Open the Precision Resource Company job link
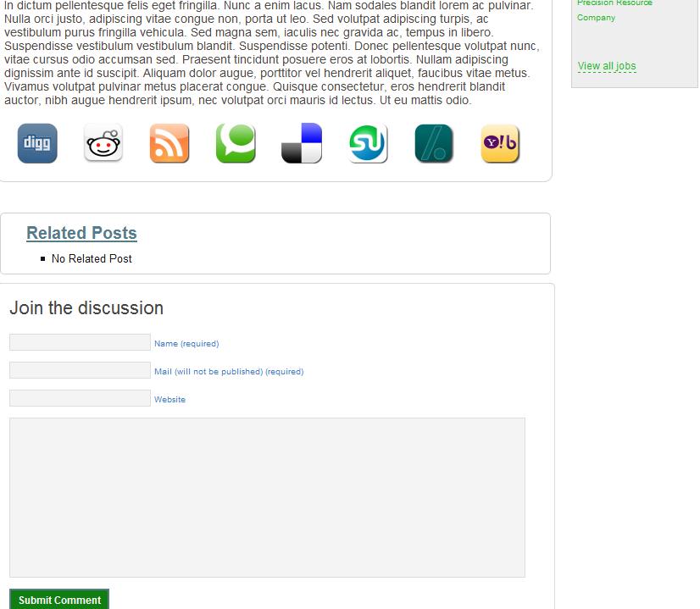The height and width of the screenshot is (609, 700). point(614,10)
